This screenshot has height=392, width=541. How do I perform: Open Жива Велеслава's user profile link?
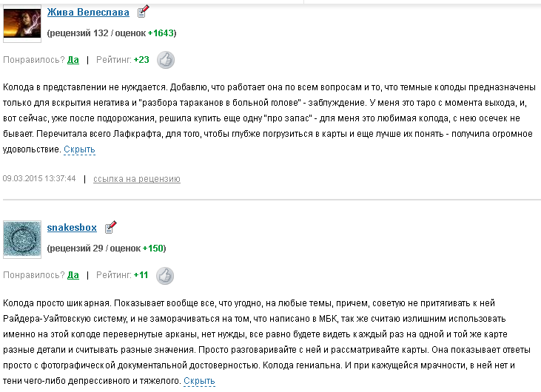(x=88, y=13)
